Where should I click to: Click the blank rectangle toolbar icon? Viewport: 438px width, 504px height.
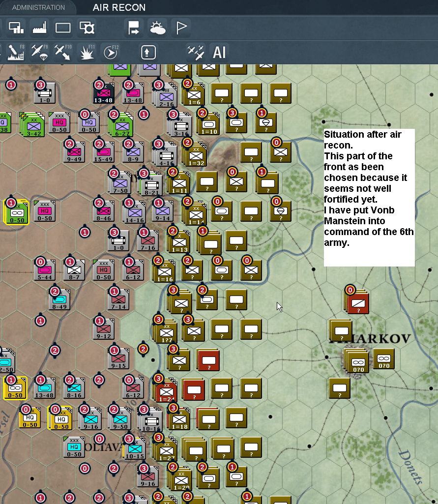tap(63, 28)
